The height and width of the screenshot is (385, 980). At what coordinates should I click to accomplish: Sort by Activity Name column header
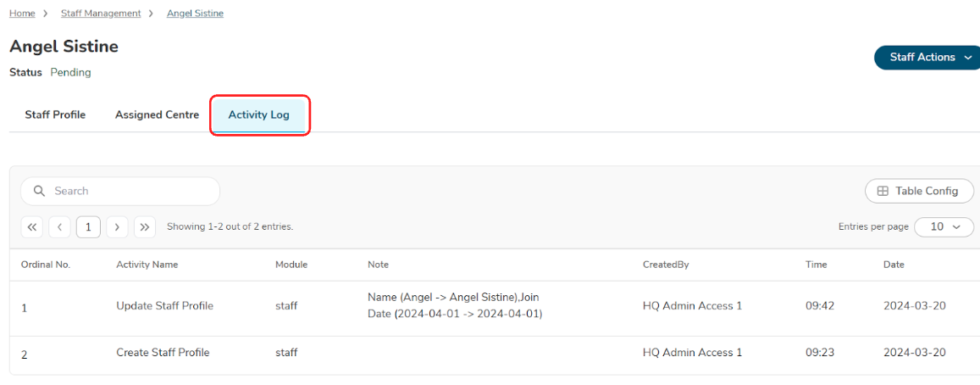[x=147, y=265]
